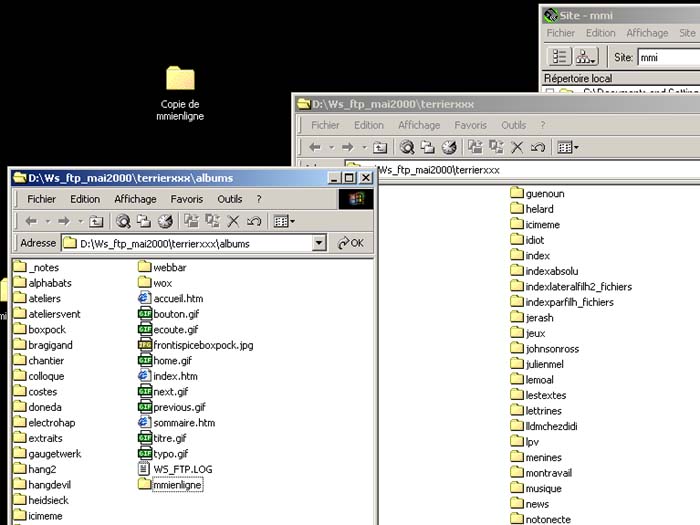The width and height of the screenshot is (700, 525).
Task: Select the musique folder in terrierxxx window
Action: pyautogui.click(x=543, y=489)
